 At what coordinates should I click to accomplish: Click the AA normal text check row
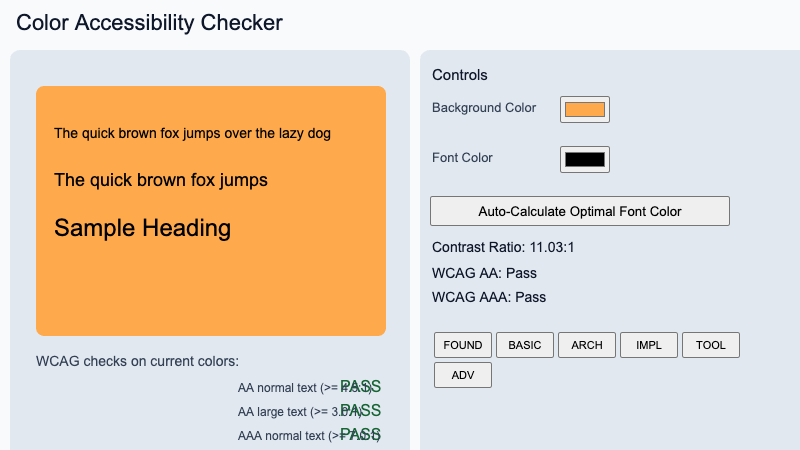(309, 387)
